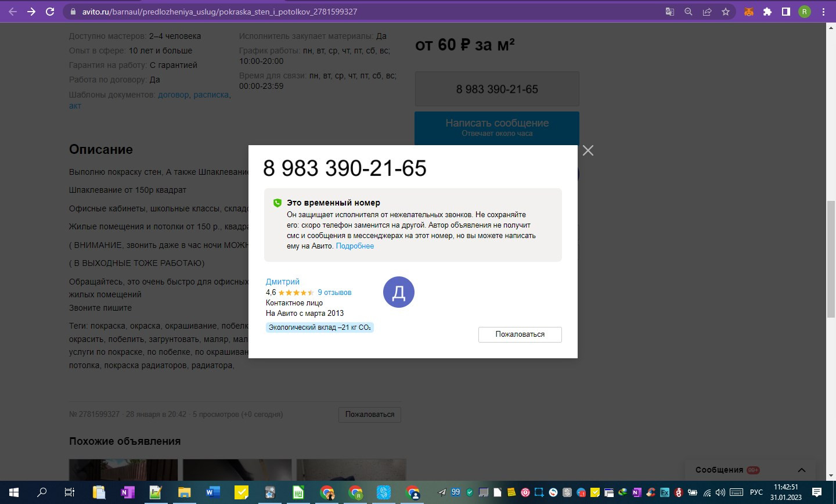Open the volume control in system tray
The width and height of the screenshot is (836, 504).
coord(720,492)
